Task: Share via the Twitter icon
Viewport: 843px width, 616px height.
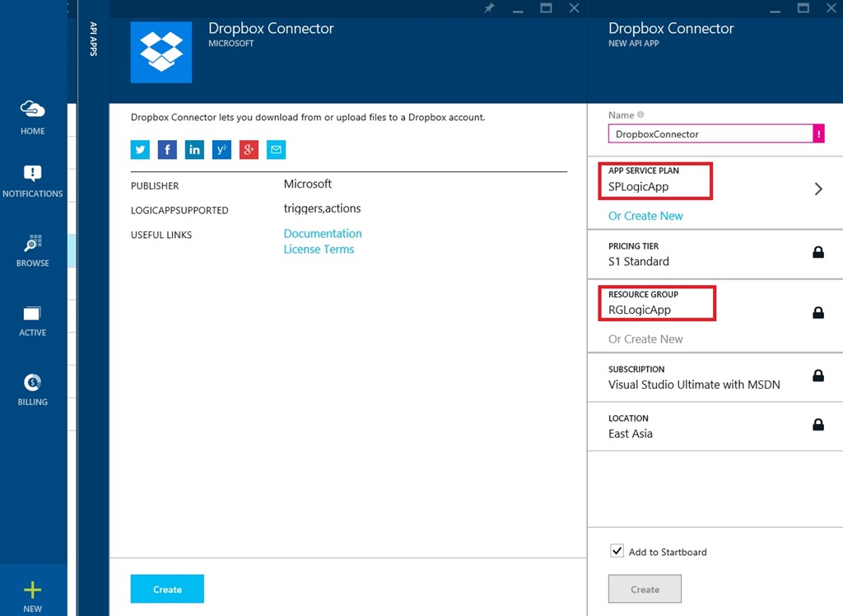Action: pos(140,150)
